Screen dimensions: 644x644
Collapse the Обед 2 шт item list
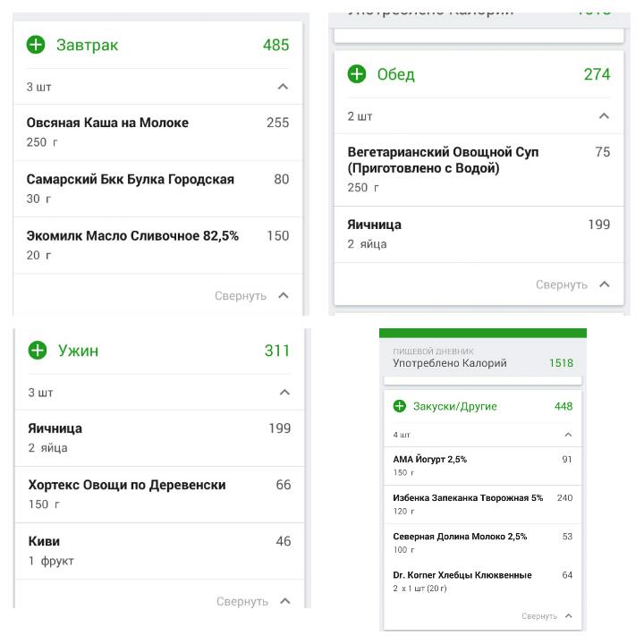point(604,116)
